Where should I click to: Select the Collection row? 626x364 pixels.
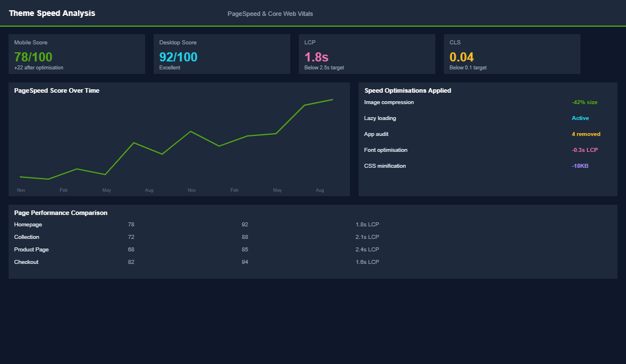click(26, 237)
